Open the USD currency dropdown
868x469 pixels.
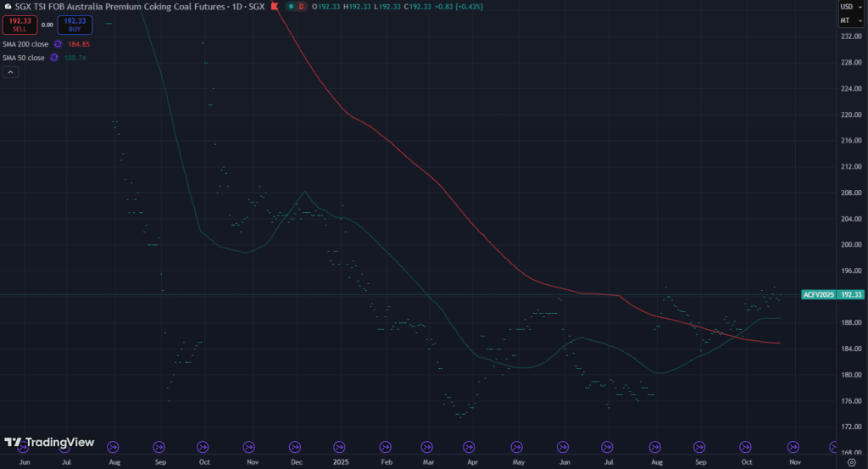(x=845, y=7)
